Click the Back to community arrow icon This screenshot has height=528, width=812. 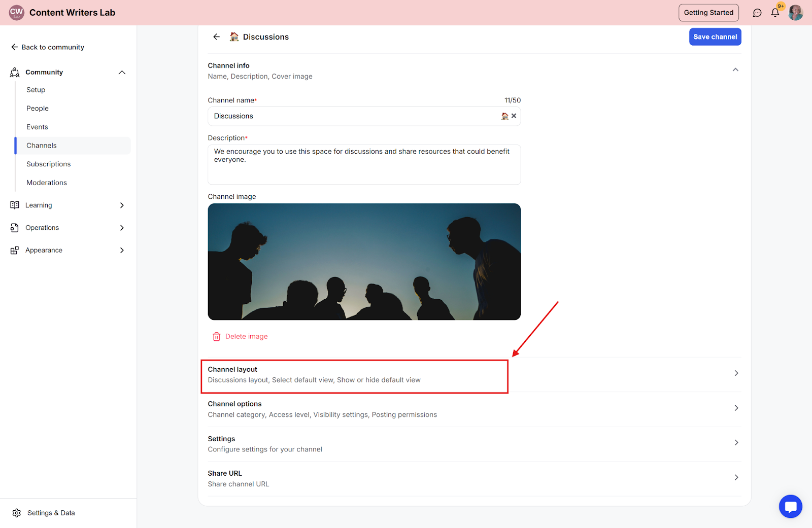point(15,47)
